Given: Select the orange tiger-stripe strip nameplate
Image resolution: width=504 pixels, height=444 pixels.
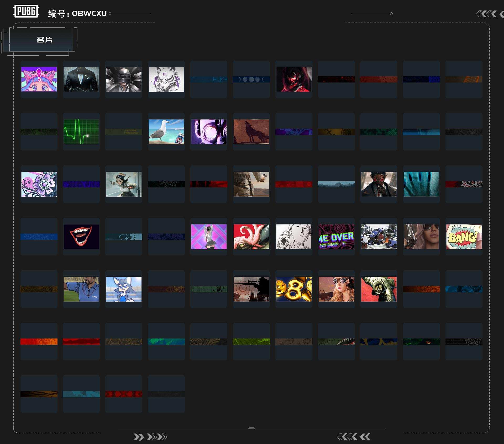Looking at the screenshot, I should (39, 394).
